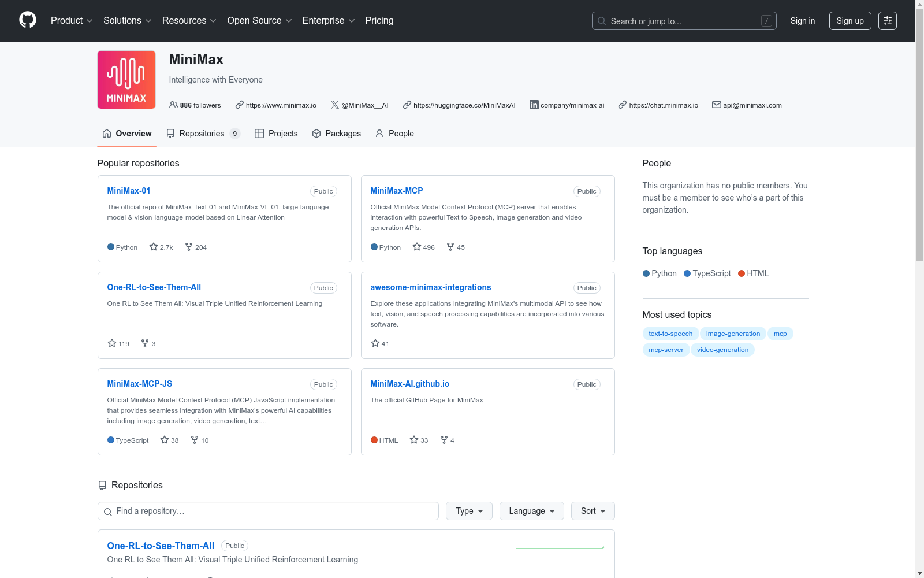Open the Language filter dropdown
The width and height of the screenshot is (924, 578).
(532, 511)
